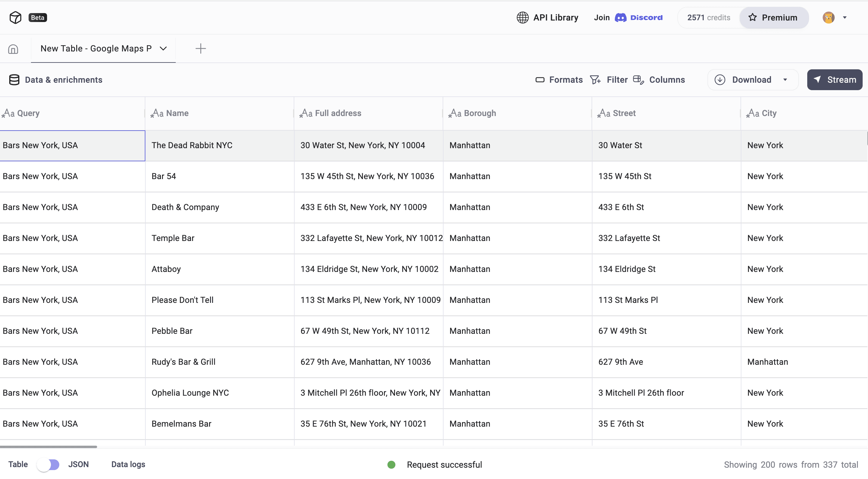Viewport: 868px width, 479px height.
Task: Click the Filter funnel icon
Action: point(595,80)
